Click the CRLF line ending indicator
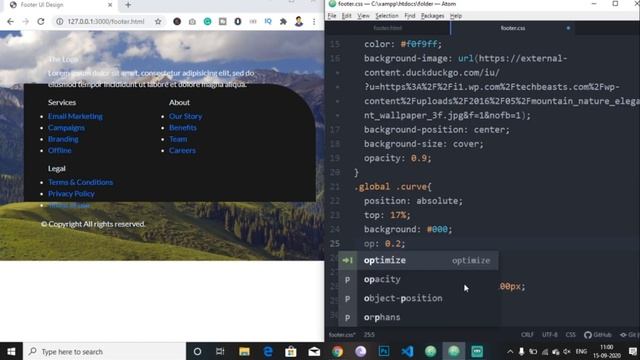640x360 pixels. pos(527,335)
